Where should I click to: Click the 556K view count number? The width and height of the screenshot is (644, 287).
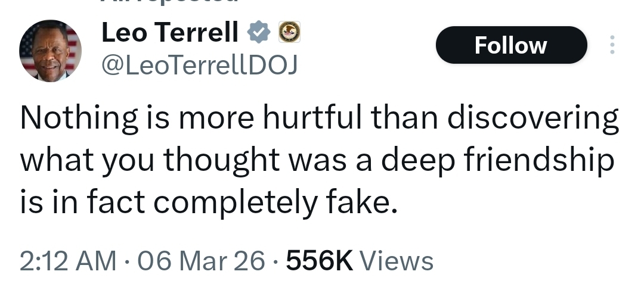click(x=320, y=261)
